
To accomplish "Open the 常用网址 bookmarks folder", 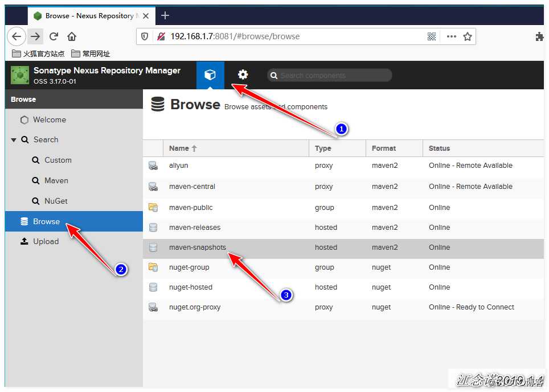I will coord(91,53).
